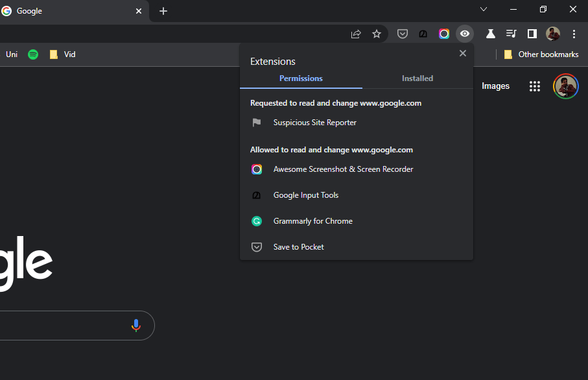588x380 pixels.
Task: Select Awesome Screenshot & Screen Recorder entry
Action: (x=357, y=169)
